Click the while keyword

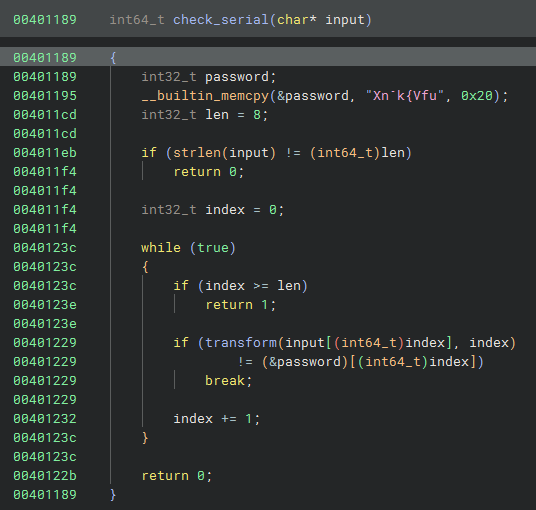(x=161, y=247)
